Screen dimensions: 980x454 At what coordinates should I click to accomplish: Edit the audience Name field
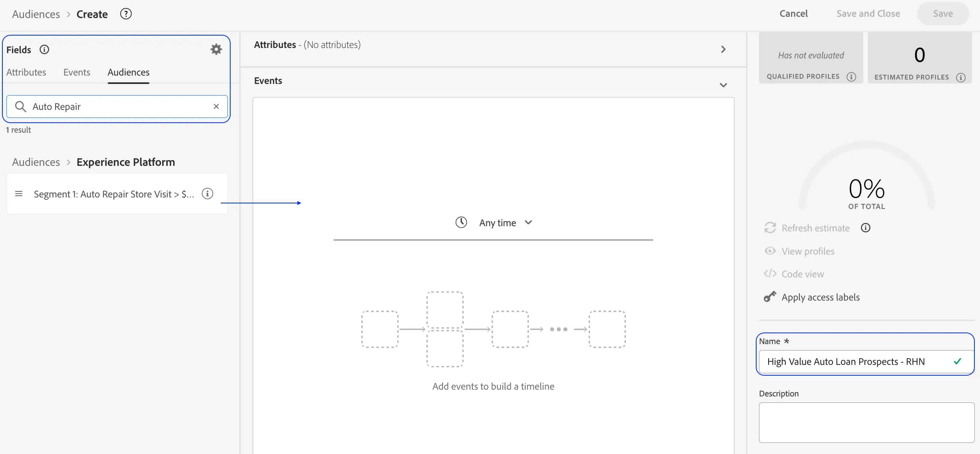click(866, 362)
